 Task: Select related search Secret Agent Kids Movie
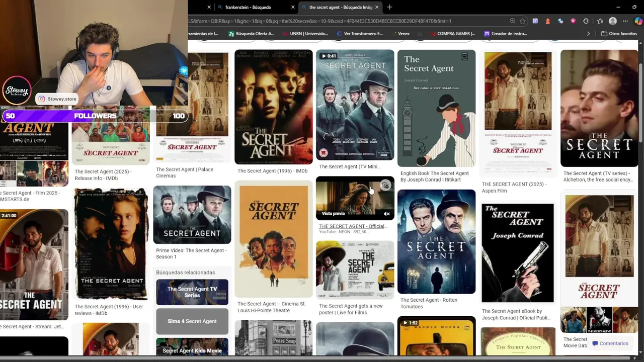pos(192,347)
